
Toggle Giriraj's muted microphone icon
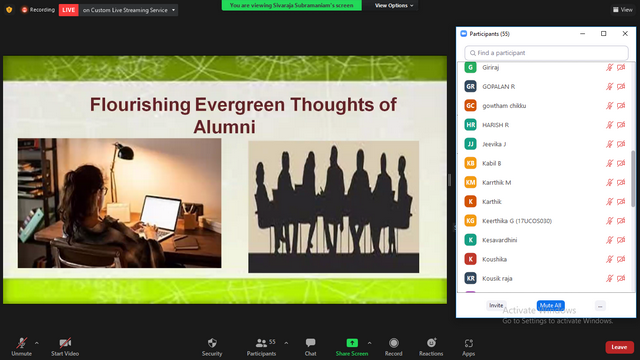[609, 67]
